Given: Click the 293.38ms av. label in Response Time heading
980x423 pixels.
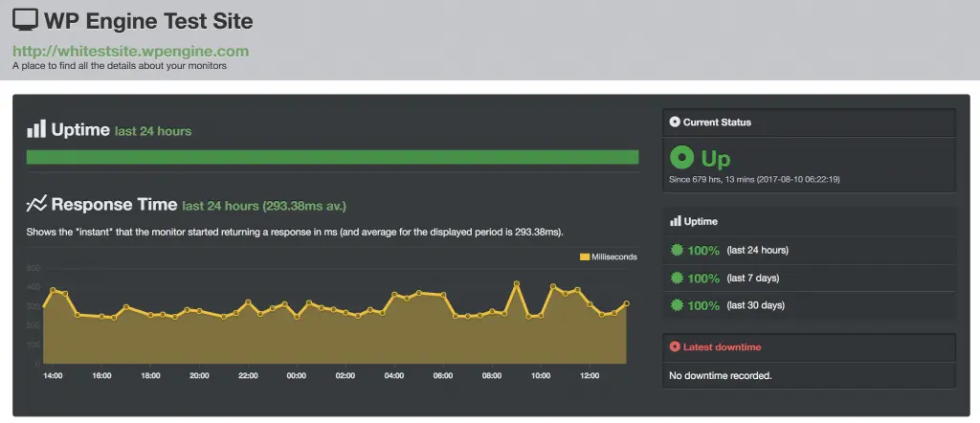Looking at the screenshot, I should click(305, 206).
